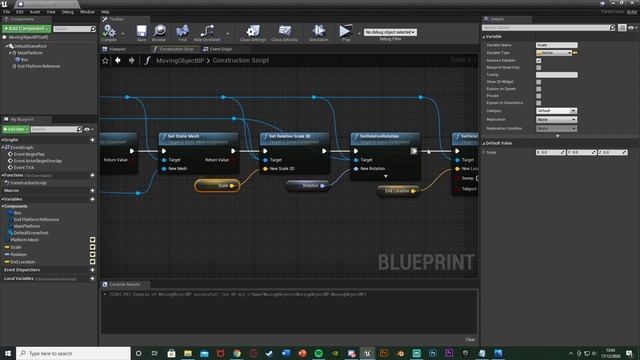Add a new function with plus icon
Screen dimensions: 640x360
pos(92,175)
